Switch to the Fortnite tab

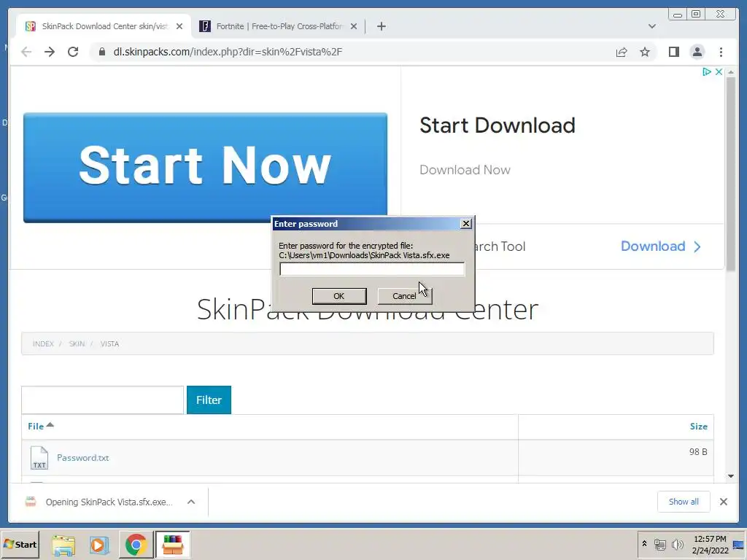[279, 26]
